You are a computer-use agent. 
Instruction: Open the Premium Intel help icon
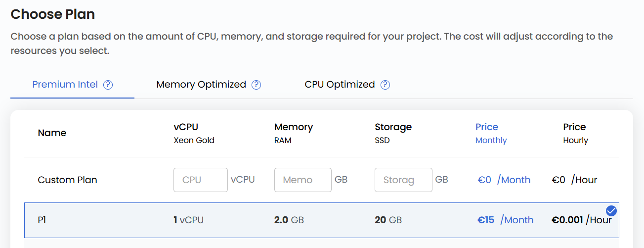click(108, 85)
